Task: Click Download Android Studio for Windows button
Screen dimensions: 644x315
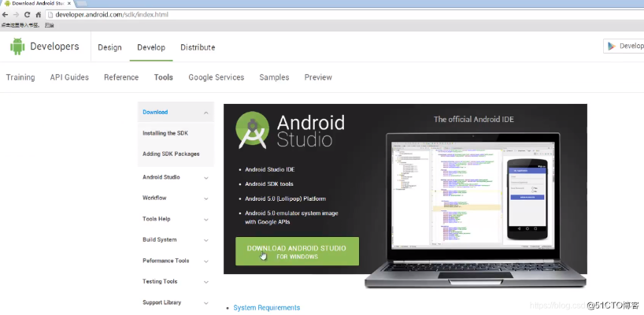Action: (x=297, y=252)
